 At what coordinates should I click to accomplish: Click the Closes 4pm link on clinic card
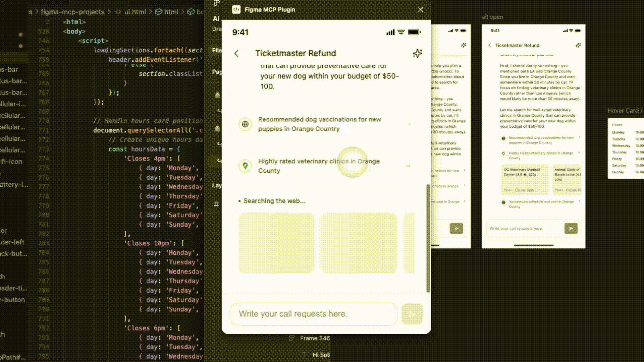point(524,190)
